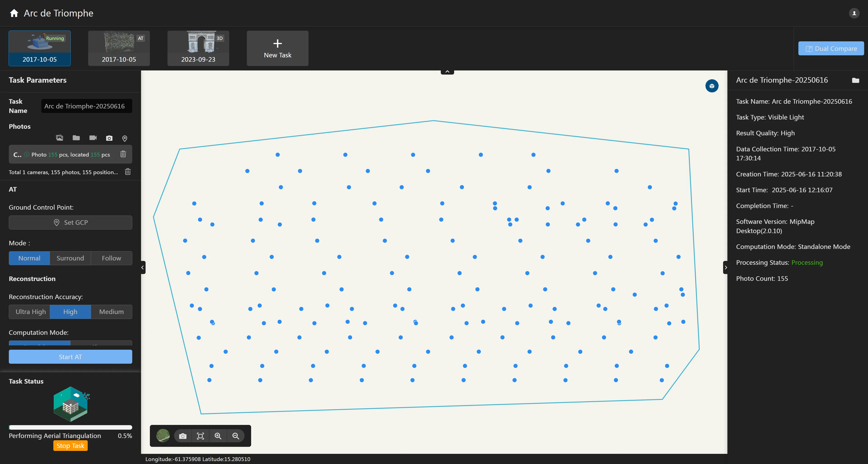This screenshot has height=464, width=868.
Task: Click the add images icon under Photos
Action: click(59, 138)
